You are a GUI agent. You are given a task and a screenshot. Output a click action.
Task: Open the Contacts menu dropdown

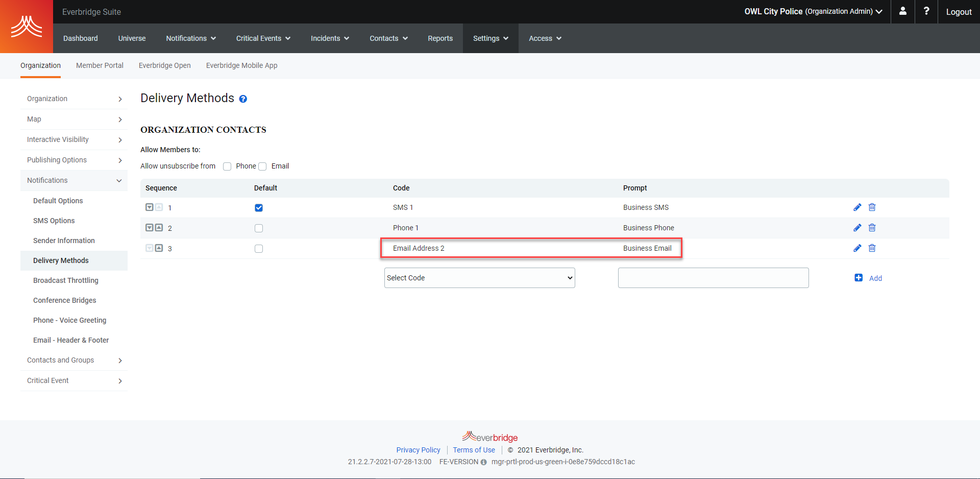click(x=389, y=38)
